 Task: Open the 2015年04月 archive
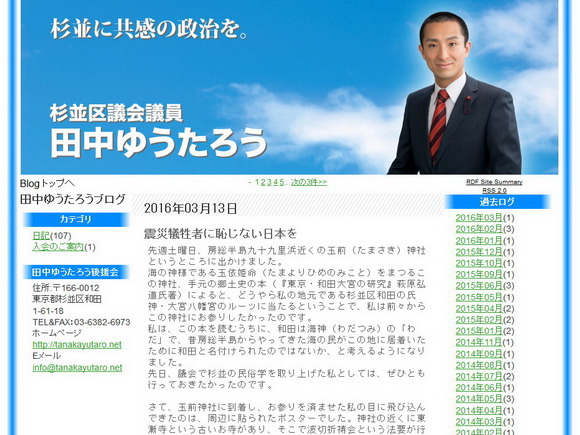tap(479, 308)
